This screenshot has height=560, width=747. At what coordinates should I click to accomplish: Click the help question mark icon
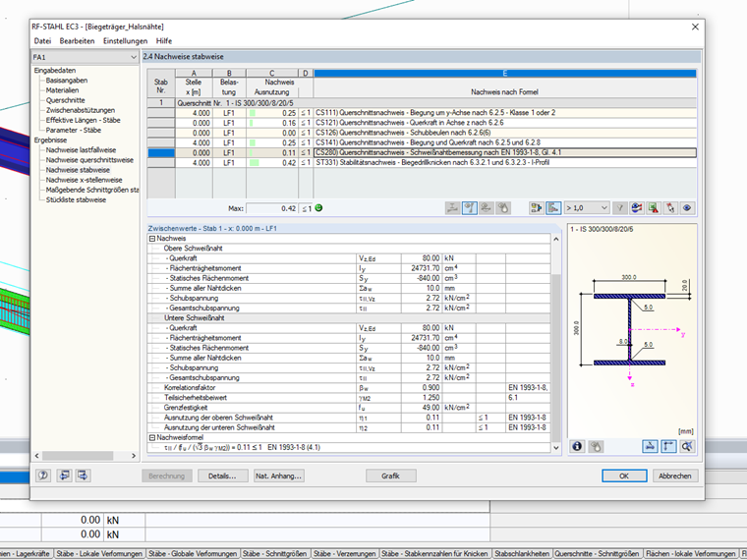tap(44, 476)
